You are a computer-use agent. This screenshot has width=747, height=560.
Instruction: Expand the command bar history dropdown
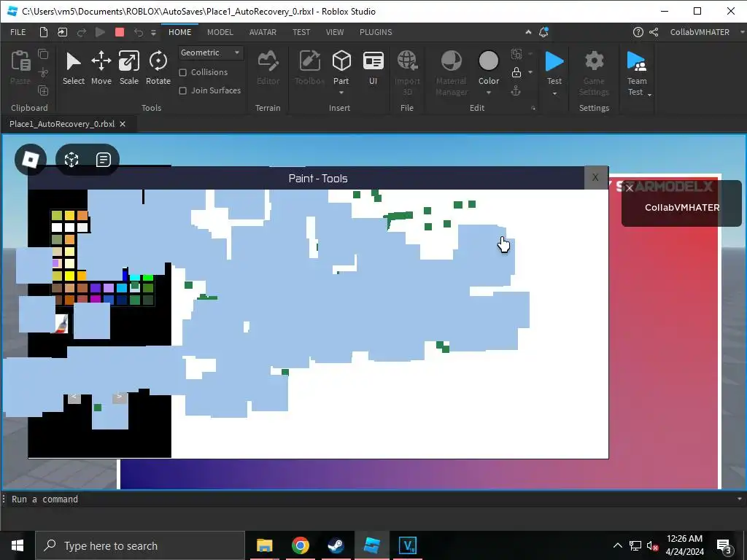click(740, 499)
